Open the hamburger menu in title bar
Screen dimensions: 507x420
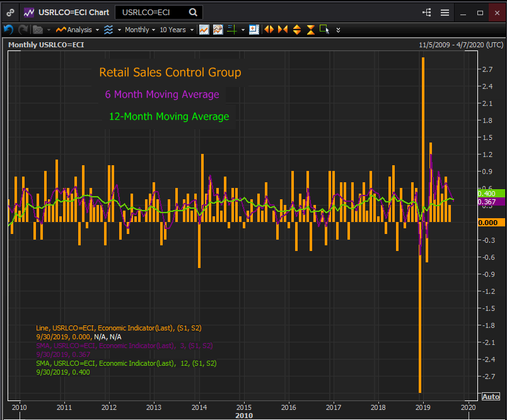[445, 13]
